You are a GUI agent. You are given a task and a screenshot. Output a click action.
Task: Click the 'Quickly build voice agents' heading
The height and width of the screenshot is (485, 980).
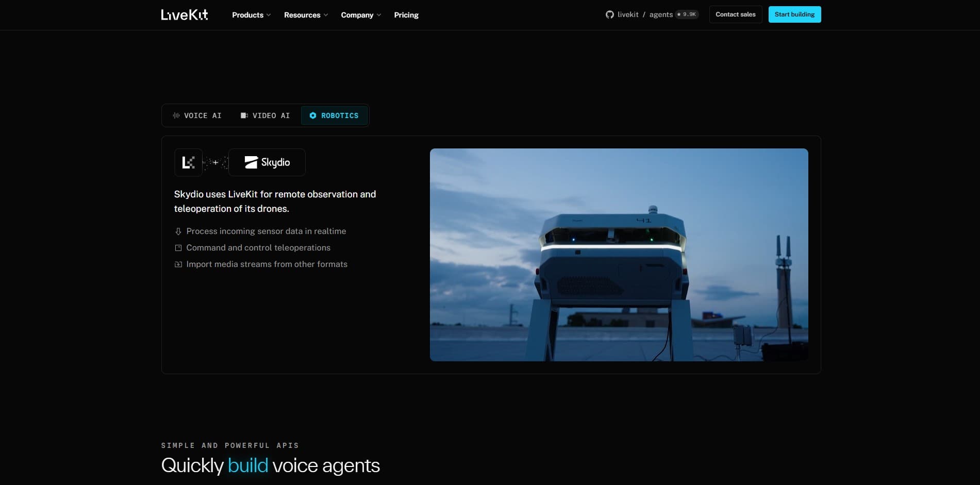(x=271, y=465)
